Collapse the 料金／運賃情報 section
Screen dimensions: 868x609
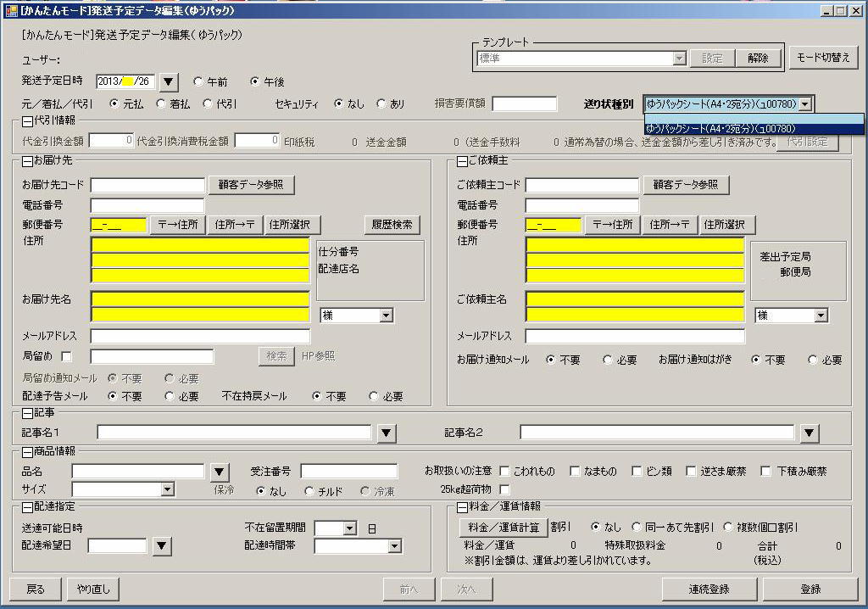click(x=462, y=507)
